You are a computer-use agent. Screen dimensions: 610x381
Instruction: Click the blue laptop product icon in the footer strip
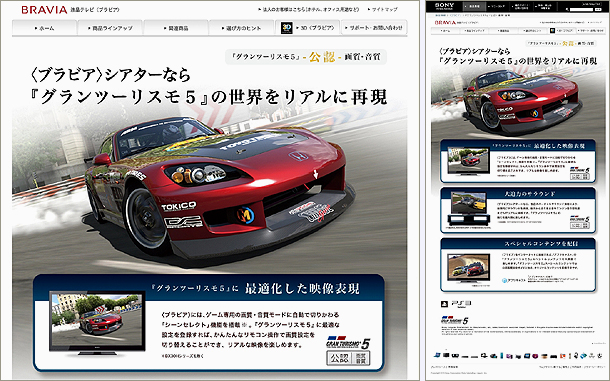[x=437, y=355]
